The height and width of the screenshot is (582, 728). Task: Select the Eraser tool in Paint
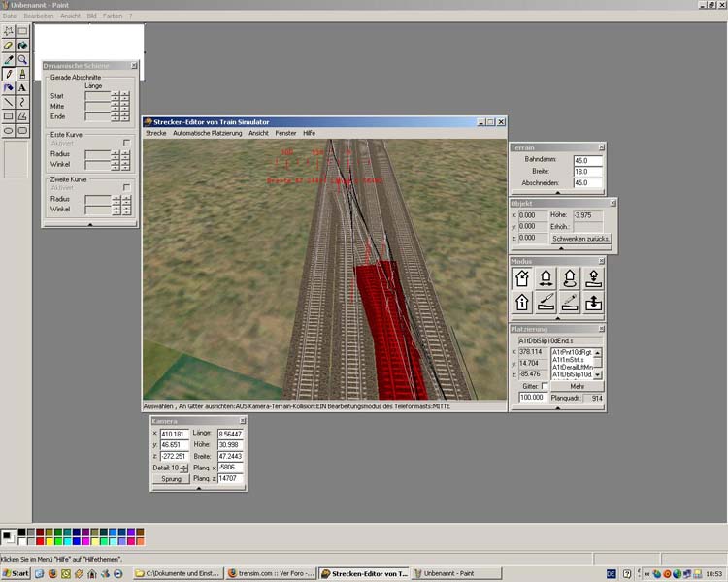(9, 46)
